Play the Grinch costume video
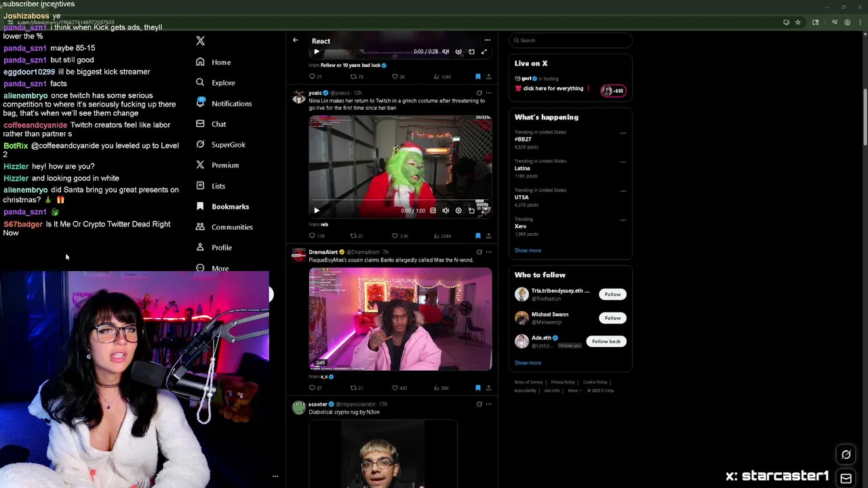 tap(316, 211)
